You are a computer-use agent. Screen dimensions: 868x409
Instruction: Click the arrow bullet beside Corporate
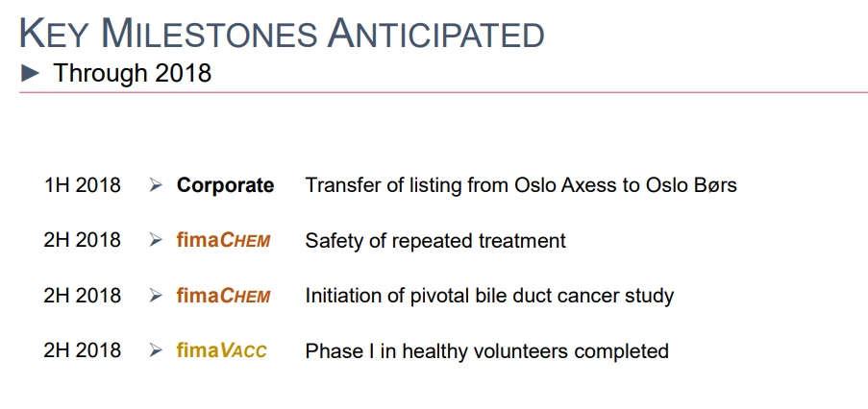point(156,185)
